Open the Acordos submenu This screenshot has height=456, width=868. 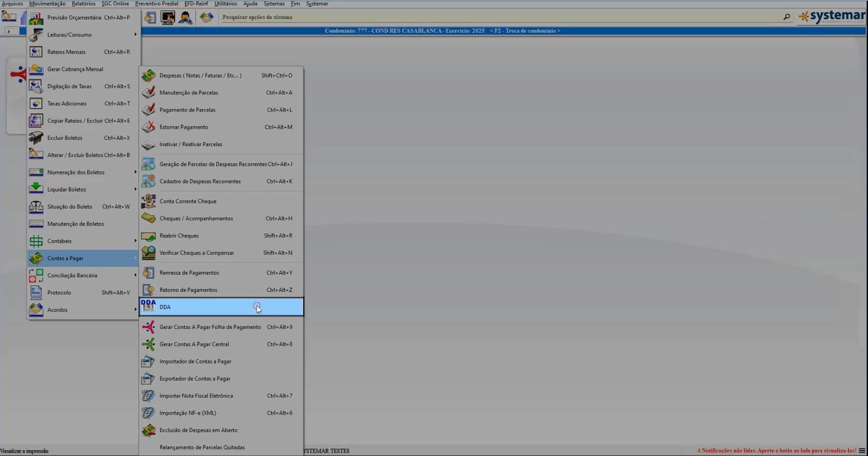[83, 310]
